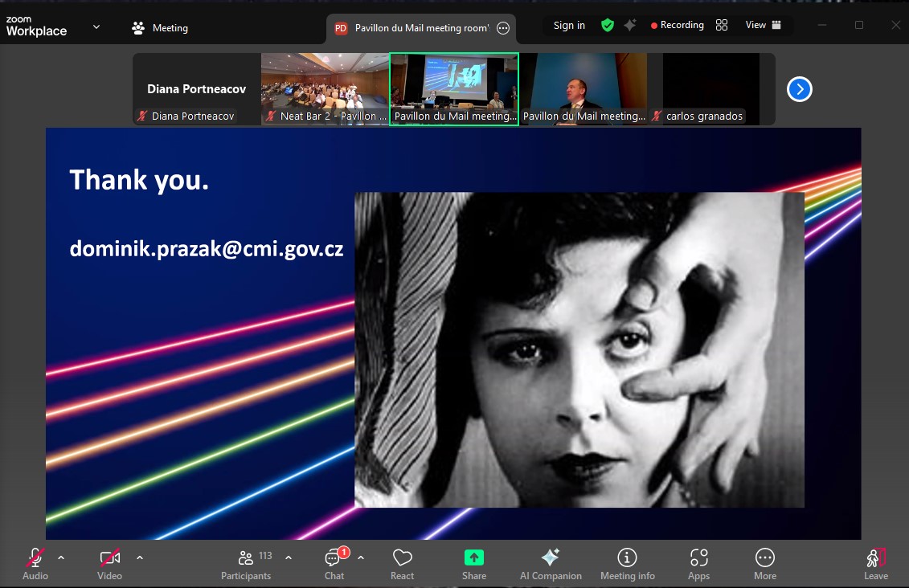This screenshot has height=588, width=909.
Task: Start video with the Video button
Action: coord(109,563)
